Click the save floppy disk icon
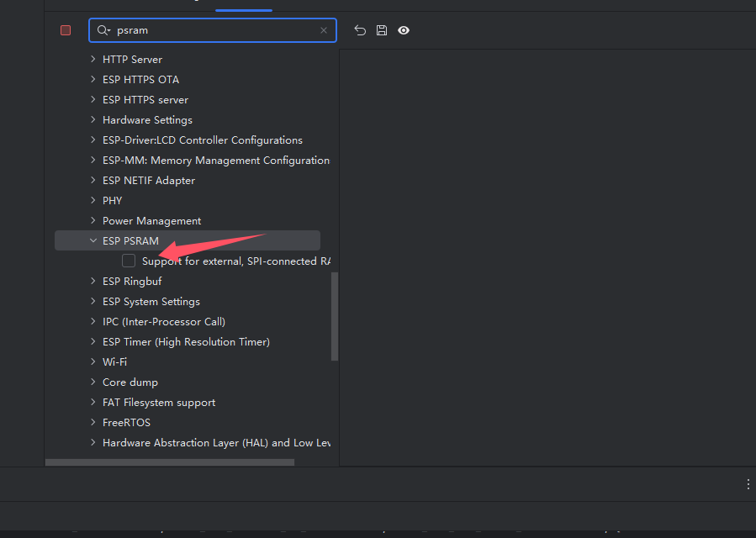The width and height of the screenshot is (756, 538). point(382,30)
